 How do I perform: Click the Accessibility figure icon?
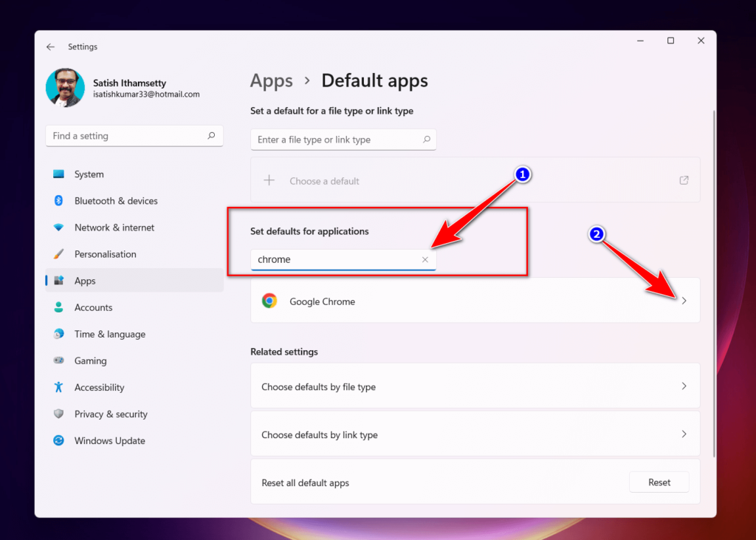59,387
